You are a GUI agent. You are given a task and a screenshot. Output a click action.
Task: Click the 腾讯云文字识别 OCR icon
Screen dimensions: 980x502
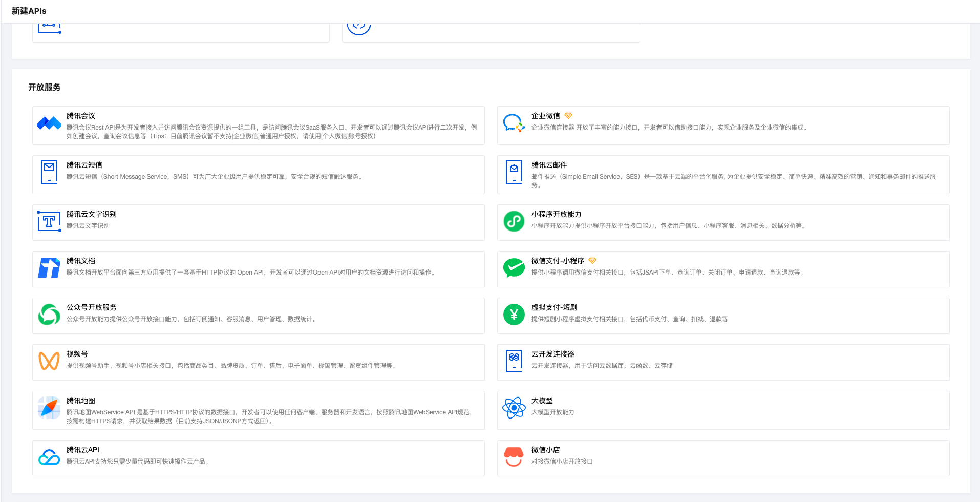point(49,221)
